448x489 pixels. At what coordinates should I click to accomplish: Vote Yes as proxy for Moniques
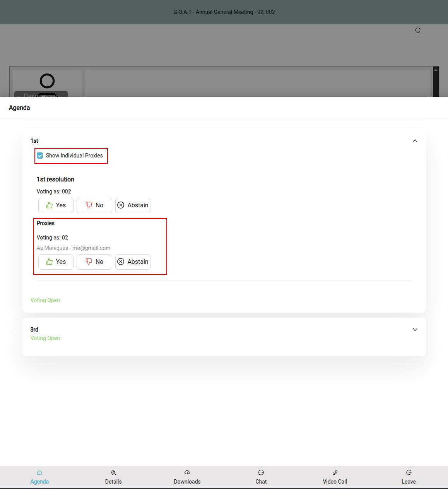(x=56, y=262)
